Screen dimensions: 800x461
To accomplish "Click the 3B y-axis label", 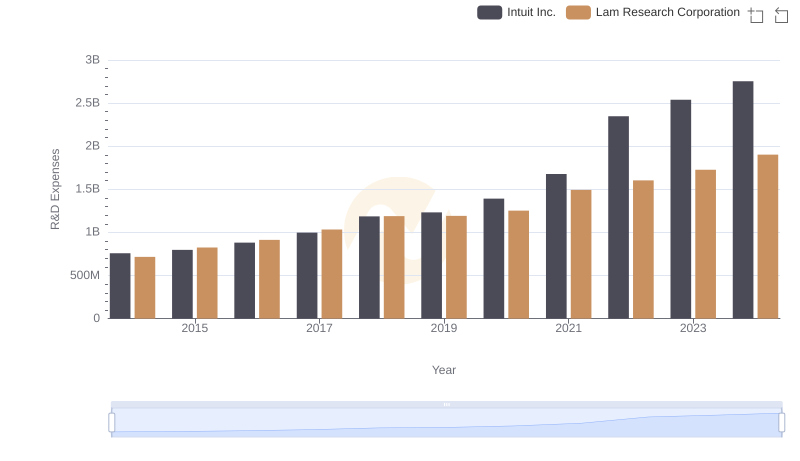I will click(x=92, y=60).
